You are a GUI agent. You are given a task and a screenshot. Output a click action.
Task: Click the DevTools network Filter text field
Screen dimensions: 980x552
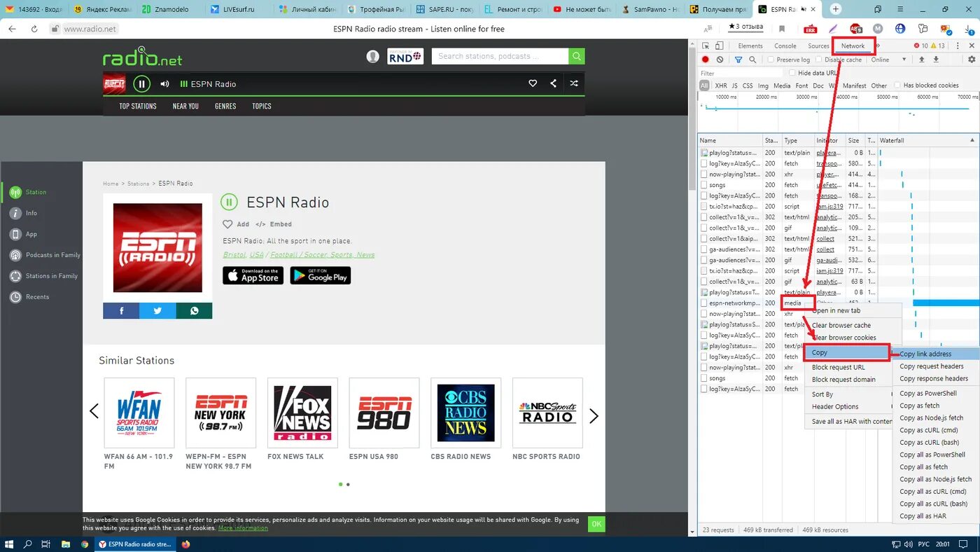[741, 73]
